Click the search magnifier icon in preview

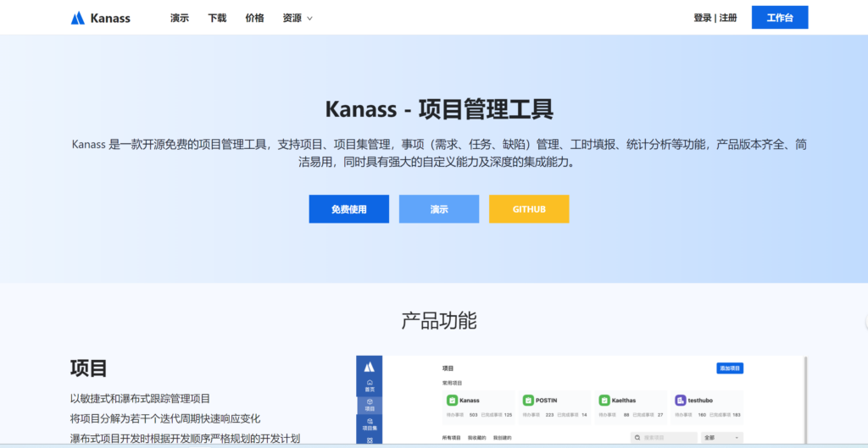(637, 438)
